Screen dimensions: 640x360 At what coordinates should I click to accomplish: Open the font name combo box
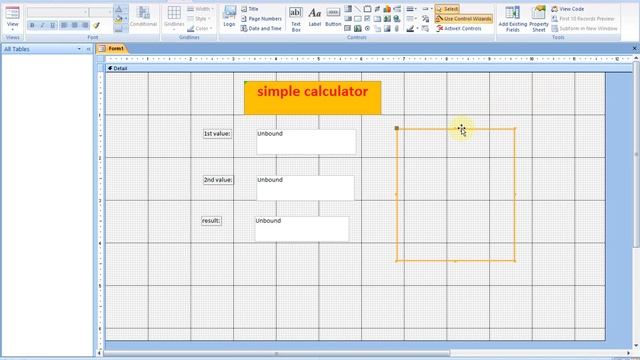click(58, 12)
